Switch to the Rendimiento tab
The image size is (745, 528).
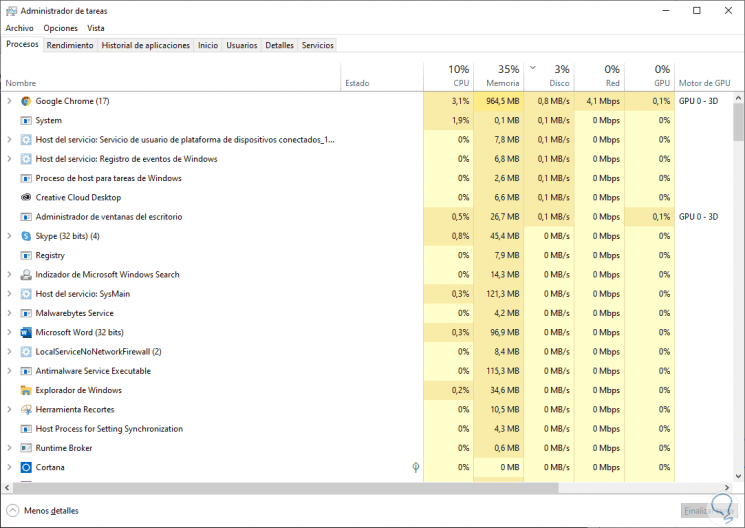click(x=70, y=46)
